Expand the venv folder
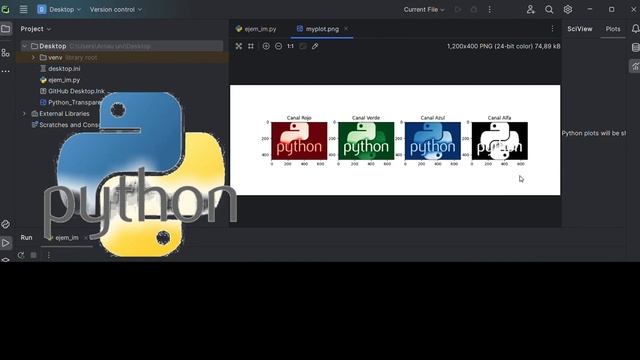 34,58
